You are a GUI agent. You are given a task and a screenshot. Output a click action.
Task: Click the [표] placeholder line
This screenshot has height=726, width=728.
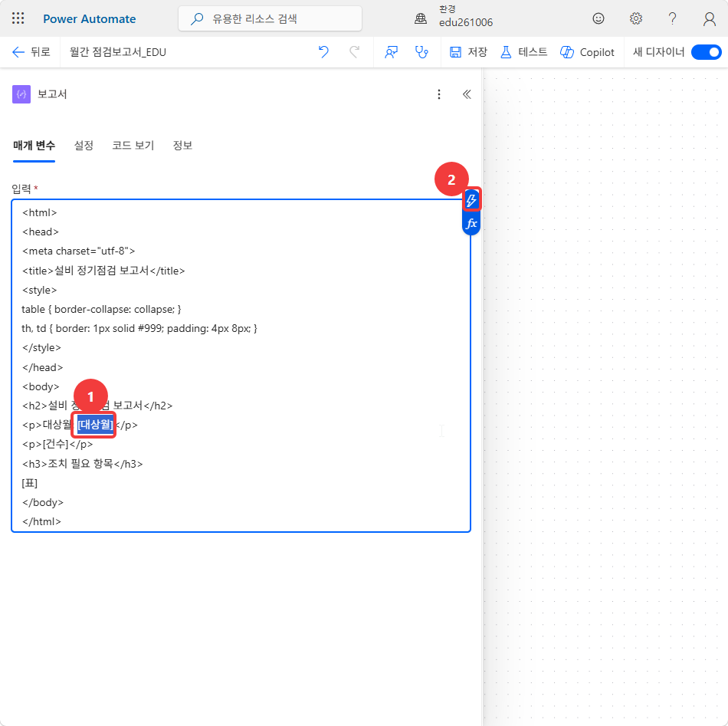pos(29,483)
